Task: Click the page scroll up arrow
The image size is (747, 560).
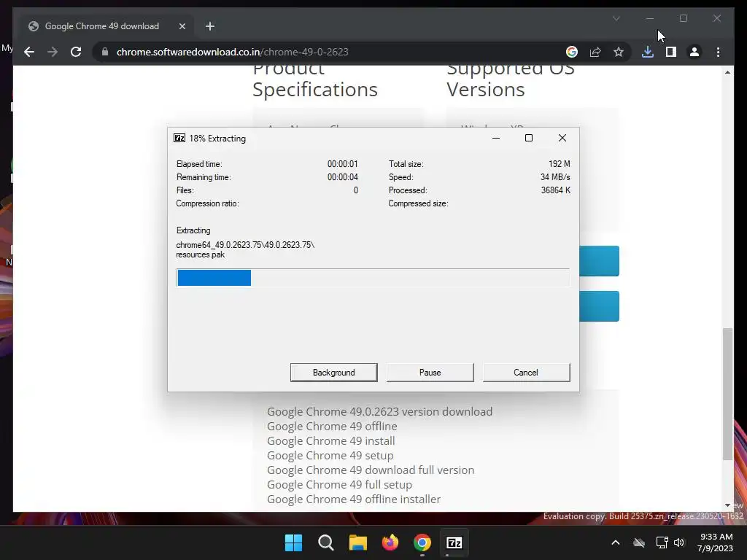Action: point(727,72)
